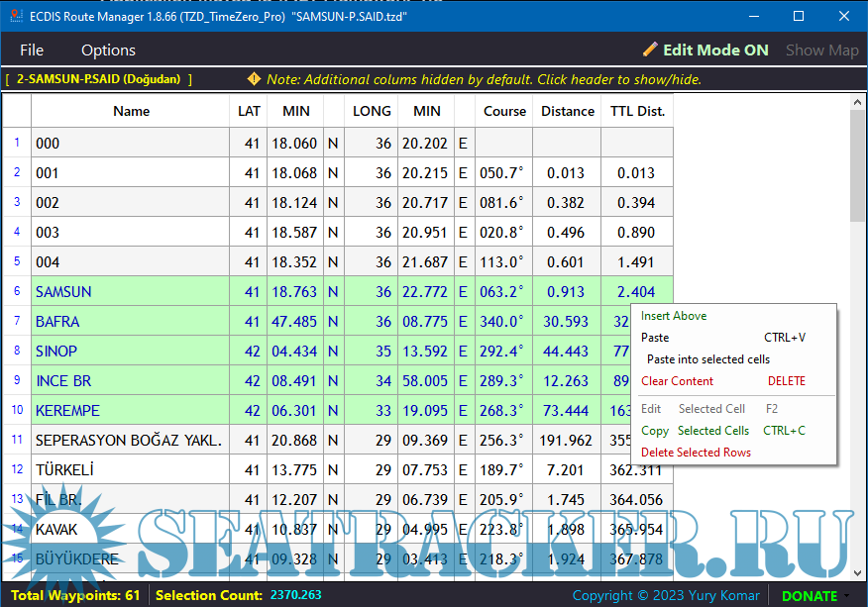Viewport: 868px width, 607px height.
Task: Open the Options menu
Action: click(x=108, y=51)
